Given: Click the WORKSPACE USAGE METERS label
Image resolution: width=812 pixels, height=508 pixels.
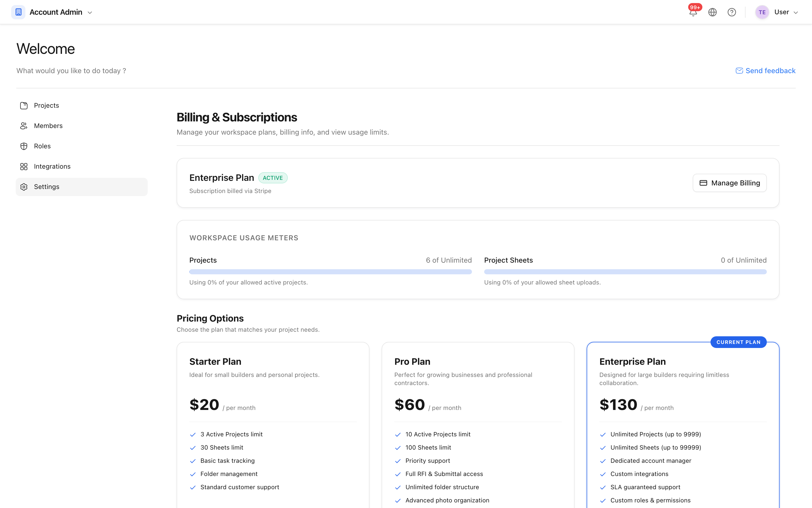Looking at the screenshot, I should [x=244, y=238].
